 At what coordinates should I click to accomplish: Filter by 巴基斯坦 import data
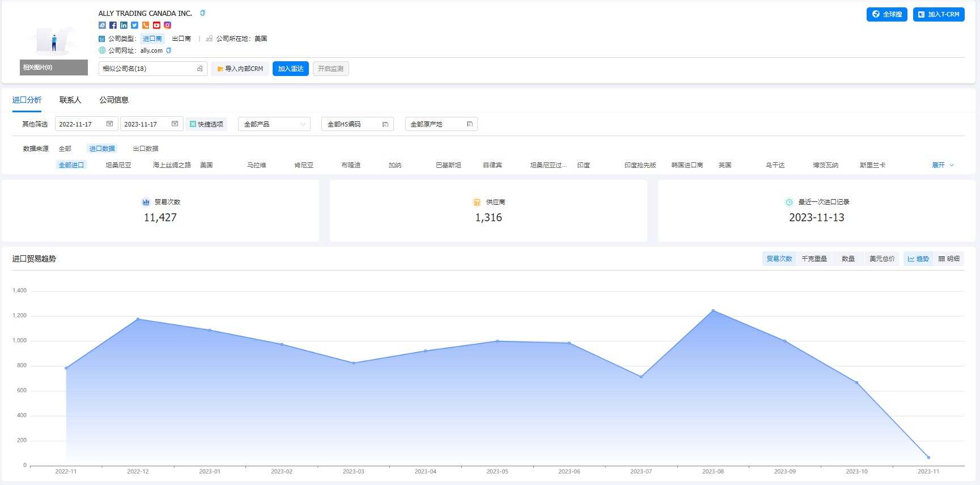click(x=448, y=165)
